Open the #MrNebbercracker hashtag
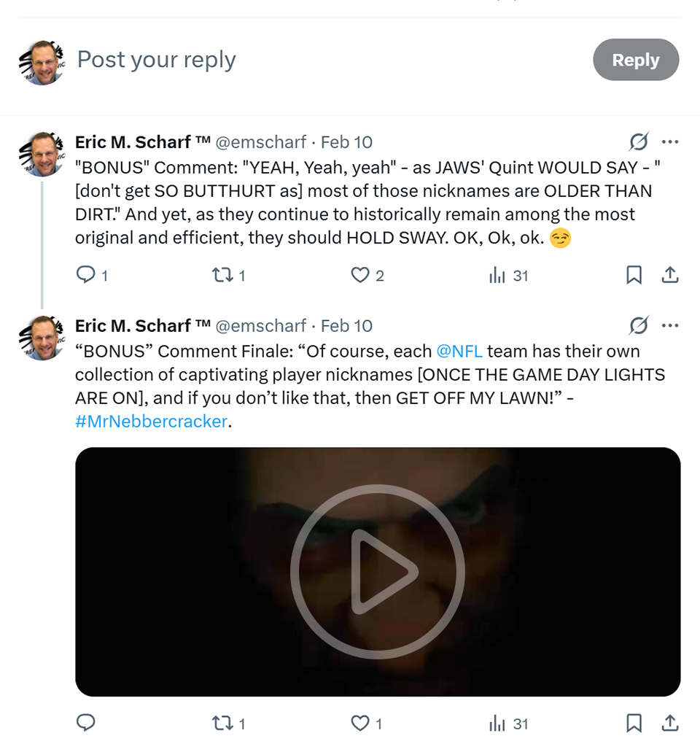700x752 pixels. [x=151, y=422]
